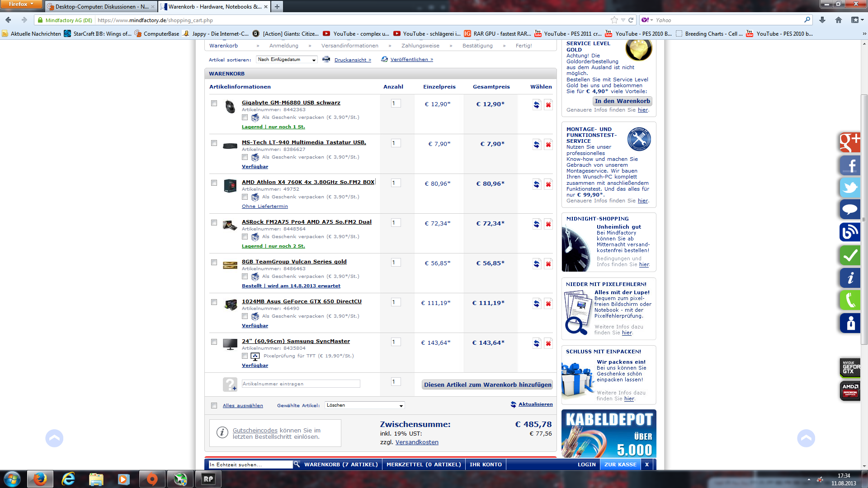Open the 'Nach Einfügedatum' sort dropdown
The height and width of the screenshot is (488, 868).
pos(287,60)
